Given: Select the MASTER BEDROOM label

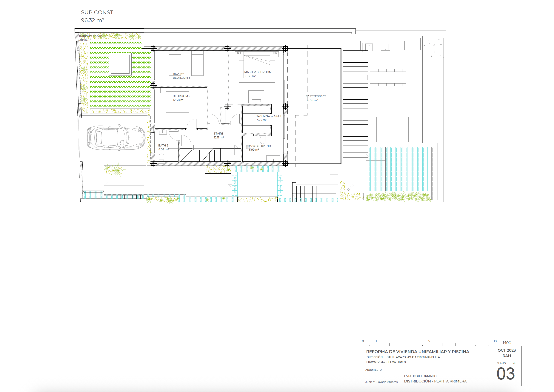Looking at the screenshot, I should [x=258, y=72].
